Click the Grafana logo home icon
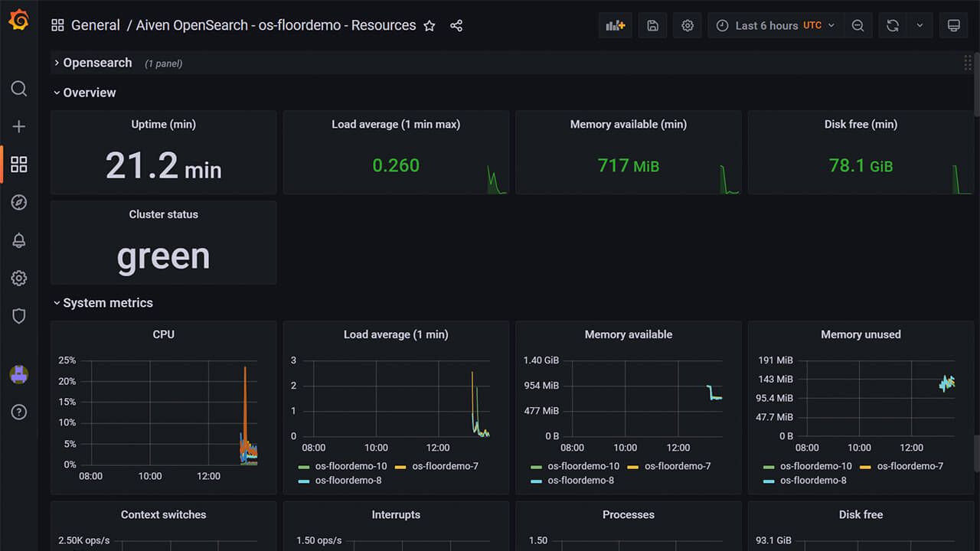This screenshot has width=980, height=551. pos(18,21)
